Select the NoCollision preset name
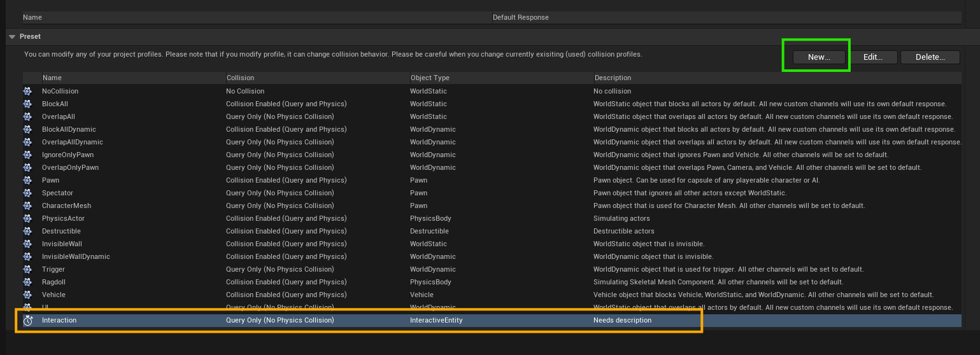 click(x=60, y=91)
